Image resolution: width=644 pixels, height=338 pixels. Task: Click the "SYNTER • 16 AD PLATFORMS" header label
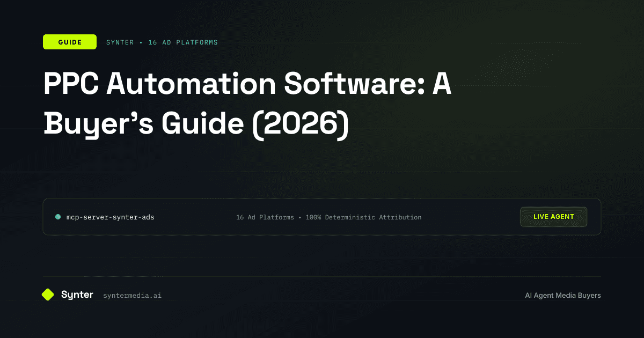[162, 42]
